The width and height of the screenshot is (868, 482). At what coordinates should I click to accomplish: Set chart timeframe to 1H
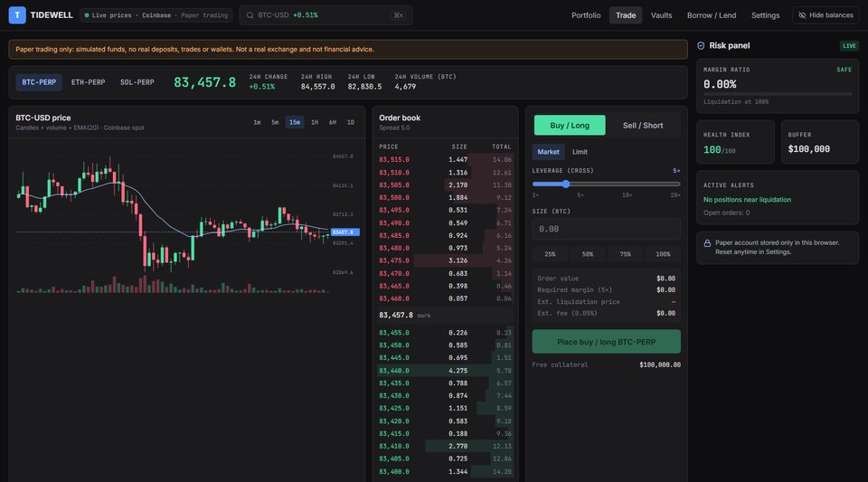tap(315, 122)
